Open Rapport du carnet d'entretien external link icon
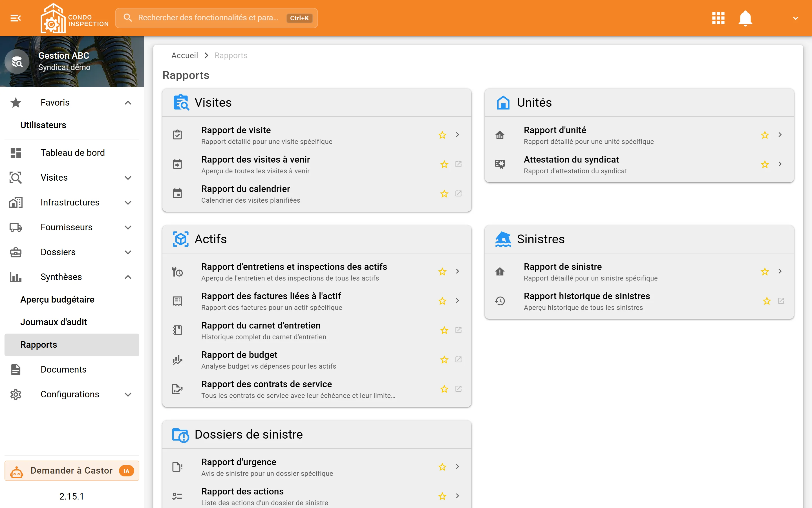The width and height of the screenshot is (812, 508). tap(458, 330)
